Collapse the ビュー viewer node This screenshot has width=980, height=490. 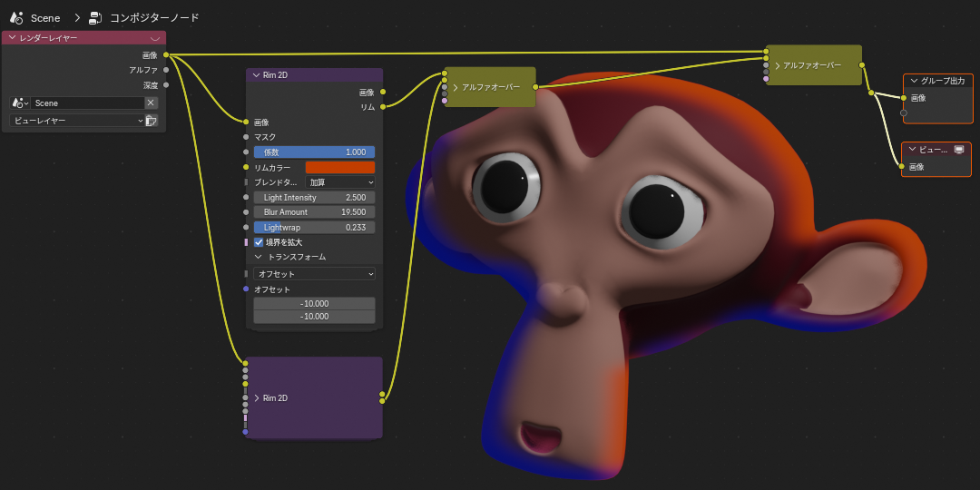(912, 150)
